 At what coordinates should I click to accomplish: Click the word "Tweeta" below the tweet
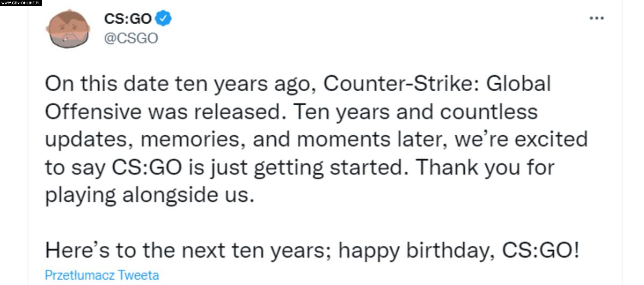(x=138, y=275)
